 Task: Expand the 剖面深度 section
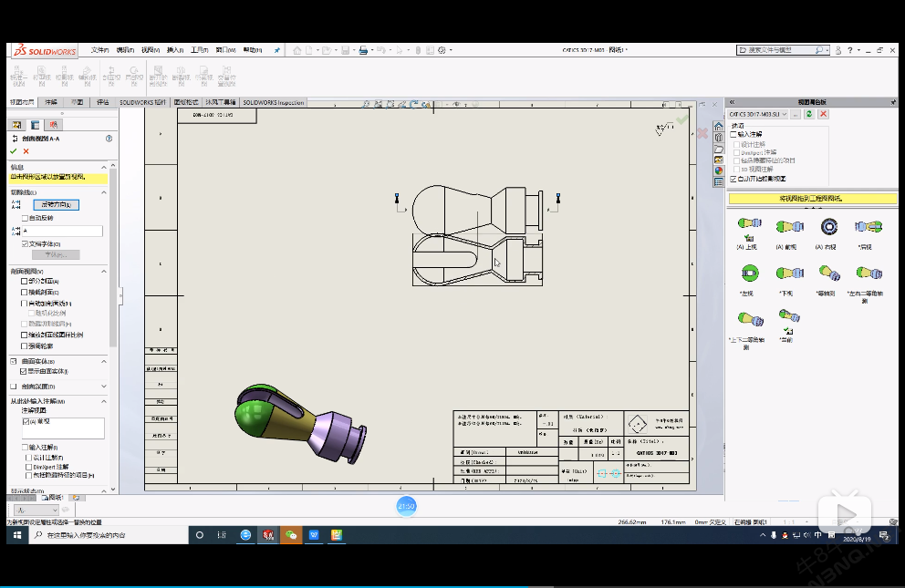point(104,387)
